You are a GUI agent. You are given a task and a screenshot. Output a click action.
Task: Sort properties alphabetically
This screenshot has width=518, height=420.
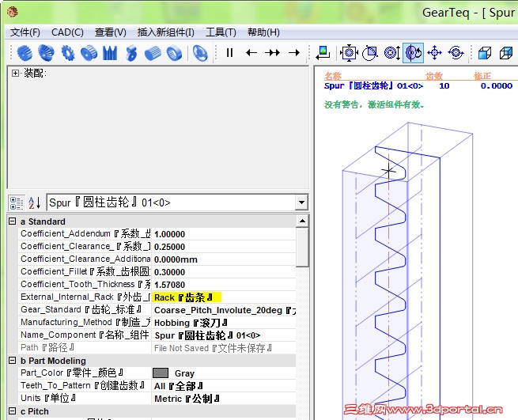point(34,203)
